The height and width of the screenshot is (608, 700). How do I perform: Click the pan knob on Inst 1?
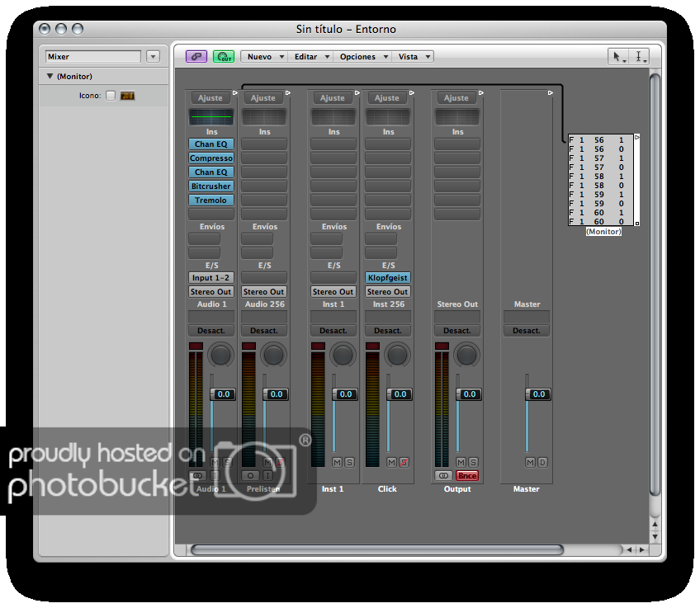(x=342, y=356)
